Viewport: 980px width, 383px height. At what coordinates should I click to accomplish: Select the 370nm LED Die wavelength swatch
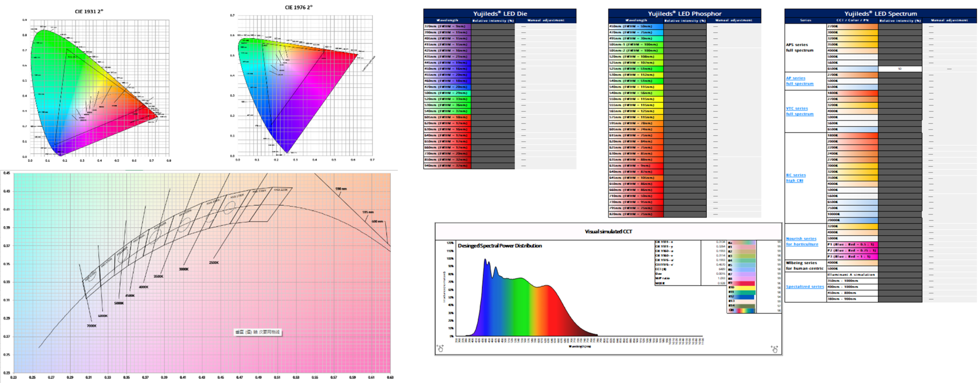coord(447,26)
